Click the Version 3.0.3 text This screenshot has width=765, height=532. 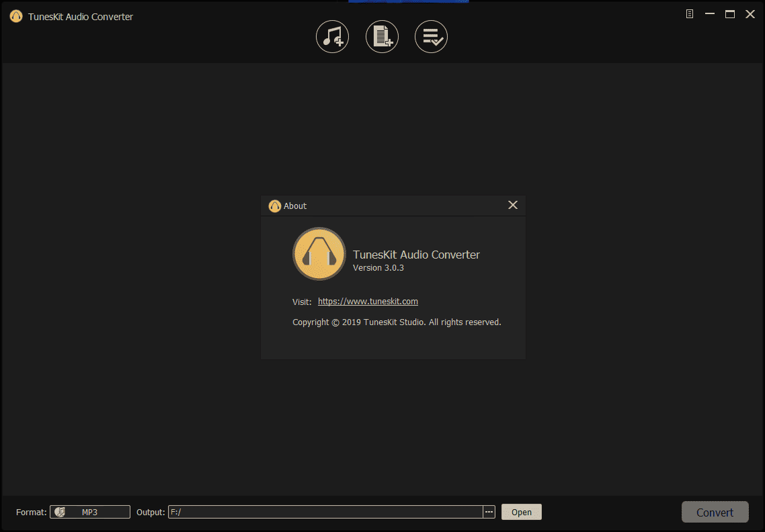point(378,268)
